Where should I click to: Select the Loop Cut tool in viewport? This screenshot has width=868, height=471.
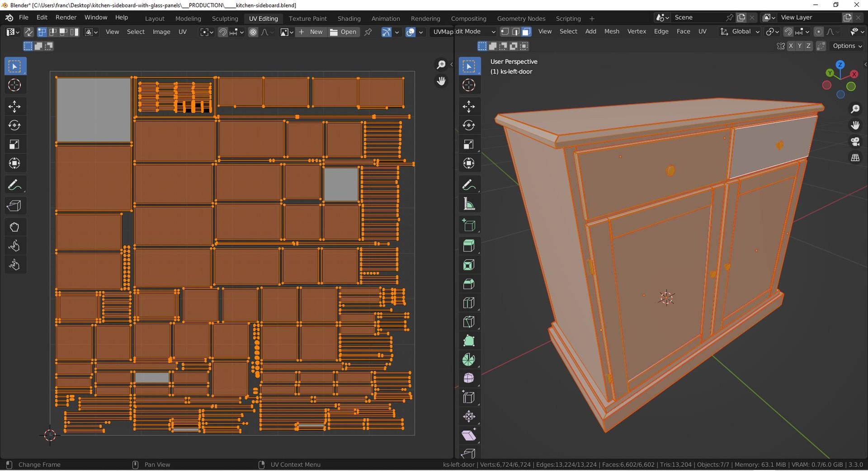[x=469, y=303]
